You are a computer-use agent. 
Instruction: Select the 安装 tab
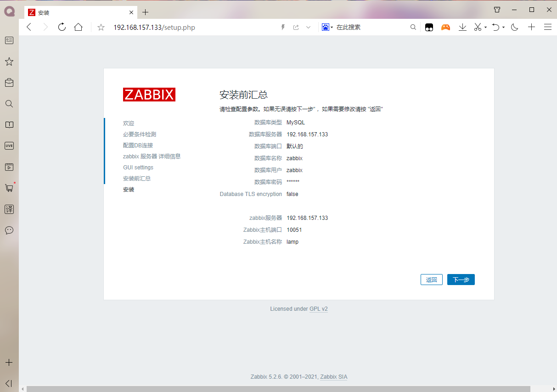(80, 12)
